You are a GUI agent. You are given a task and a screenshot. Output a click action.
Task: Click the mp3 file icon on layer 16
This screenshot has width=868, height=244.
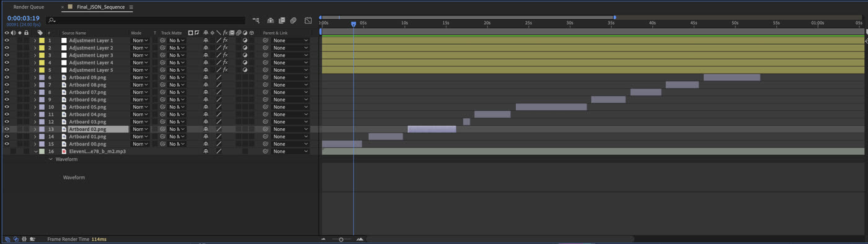64,151
